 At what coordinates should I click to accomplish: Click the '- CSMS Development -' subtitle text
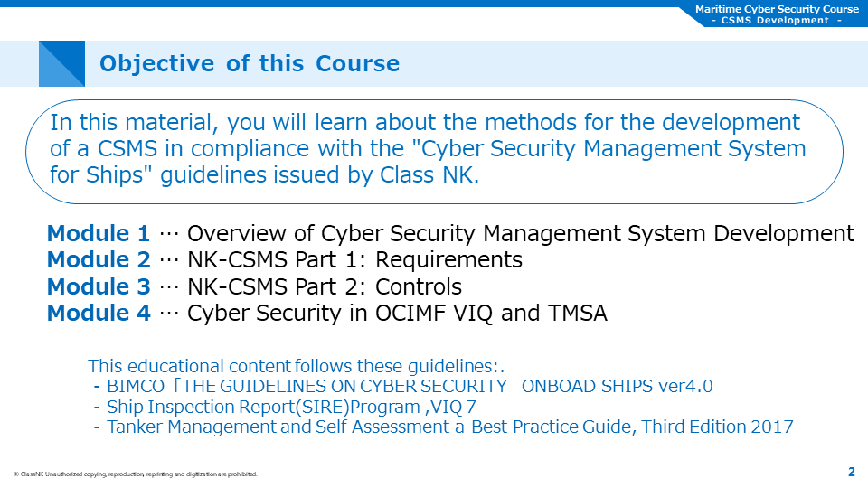coord(776,21)
